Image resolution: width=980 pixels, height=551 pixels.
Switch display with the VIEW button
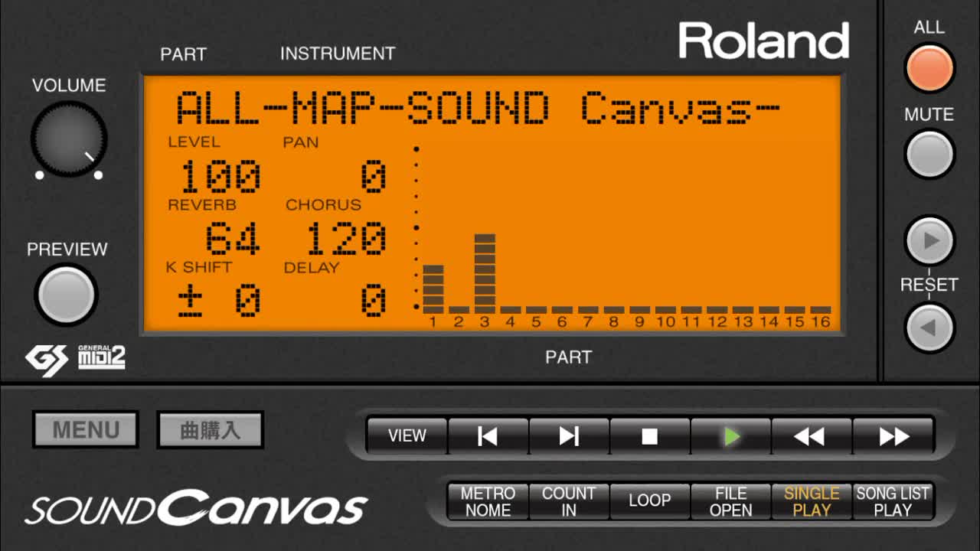pos(407,436)
